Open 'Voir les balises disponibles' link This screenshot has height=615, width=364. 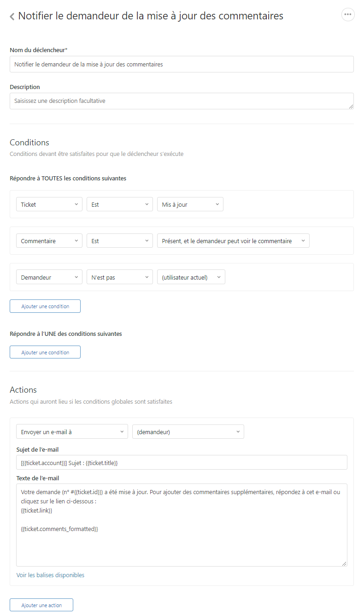click(50, 575)
